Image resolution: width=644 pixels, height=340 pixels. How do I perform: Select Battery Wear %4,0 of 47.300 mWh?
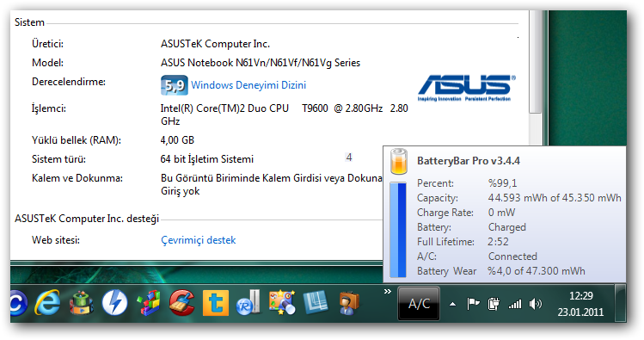[x=536, y=271]
